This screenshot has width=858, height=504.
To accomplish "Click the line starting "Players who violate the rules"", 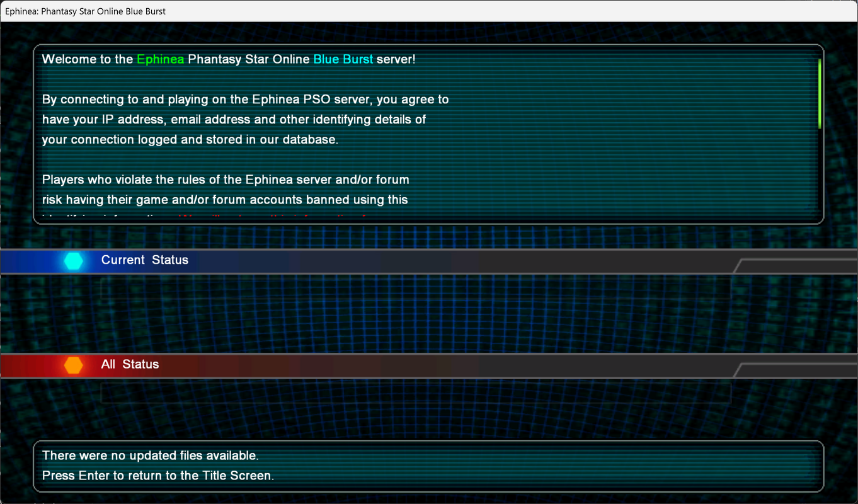I will point(226,180).
